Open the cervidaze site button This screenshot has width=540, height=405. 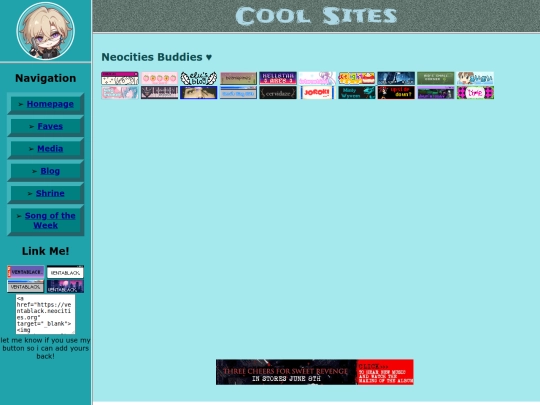[x=278, y=93]
